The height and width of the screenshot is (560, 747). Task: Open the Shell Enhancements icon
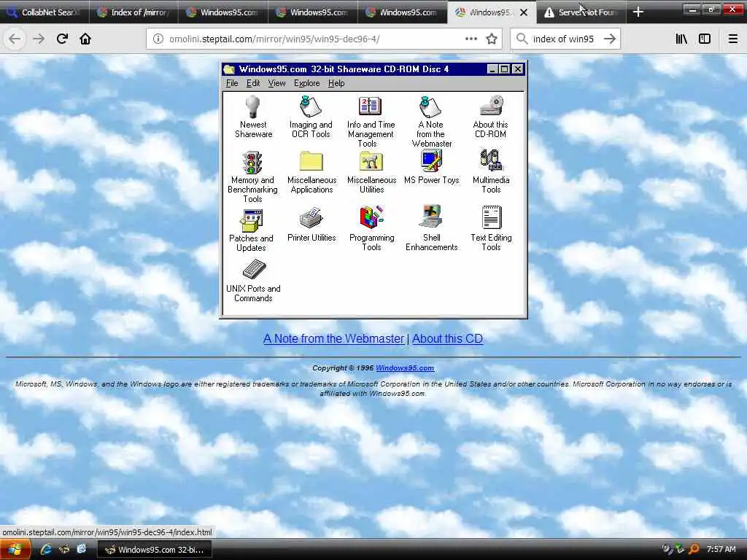431,217
